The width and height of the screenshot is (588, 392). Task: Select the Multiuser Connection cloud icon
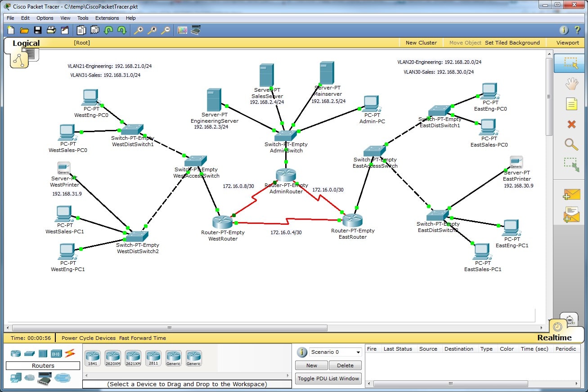coord(63,378)
